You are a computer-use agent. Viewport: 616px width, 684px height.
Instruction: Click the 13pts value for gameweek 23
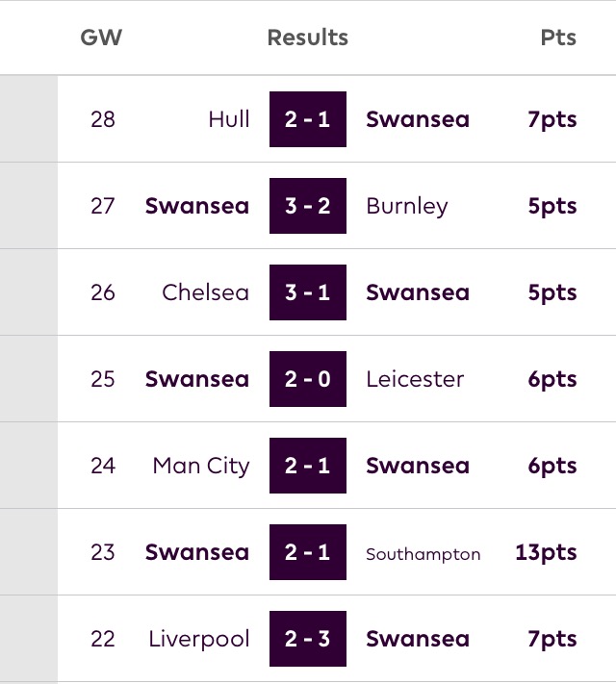pos(546,553)
